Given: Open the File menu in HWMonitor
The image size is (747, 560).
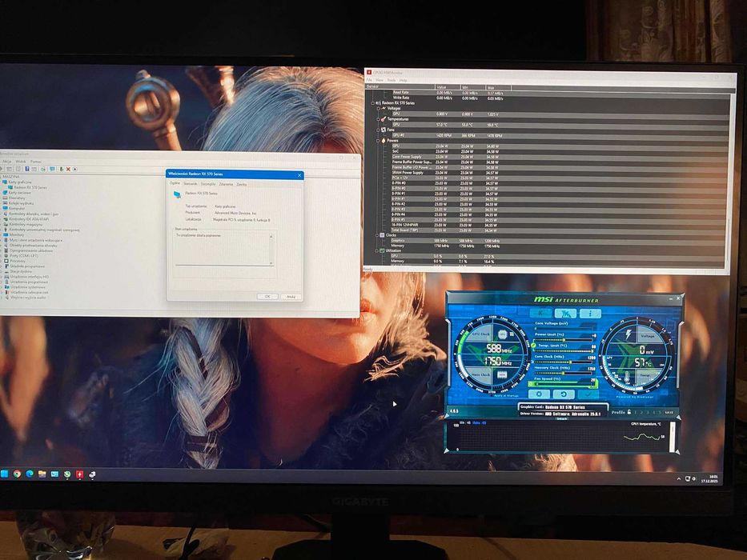Looking at the screenshot, I should coord(369,80).
